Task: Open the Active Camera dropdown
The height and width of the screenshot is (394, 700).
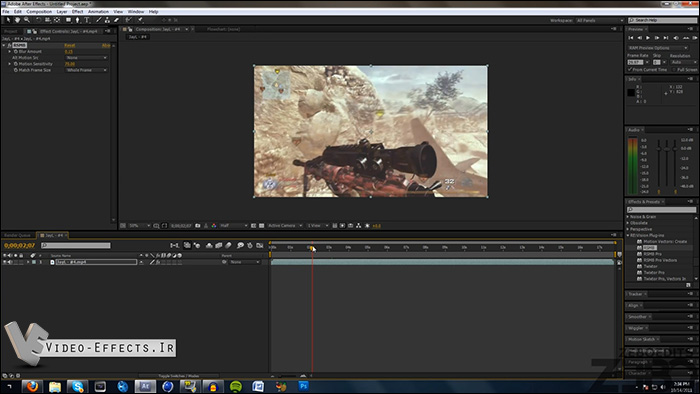Action: [x=284, y=226]
